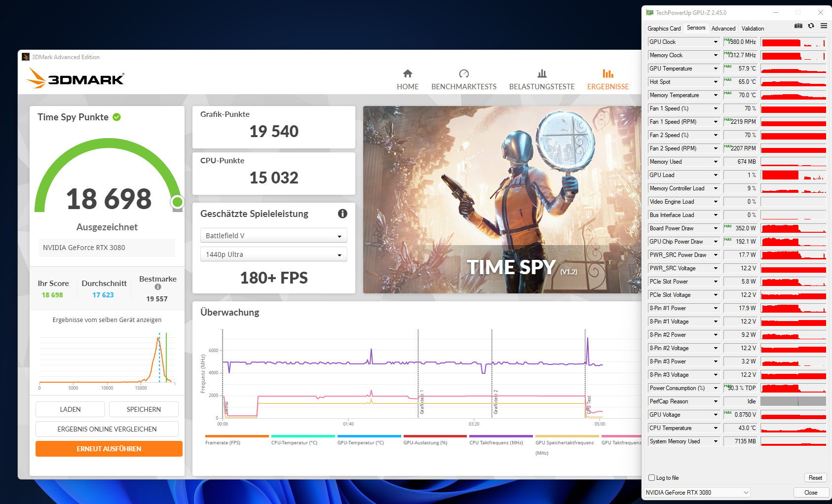Select the Ergebnisse orange chart icon
Screen dimensions: 832x504
click(x=608, y=73)
